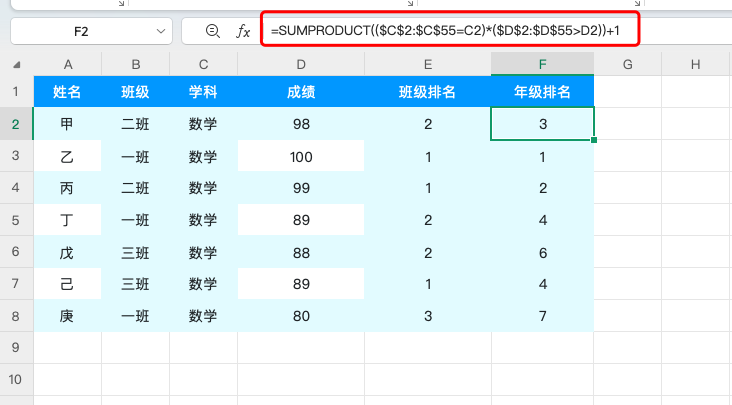
Task: Select column A header
Action: coord(67,65)
